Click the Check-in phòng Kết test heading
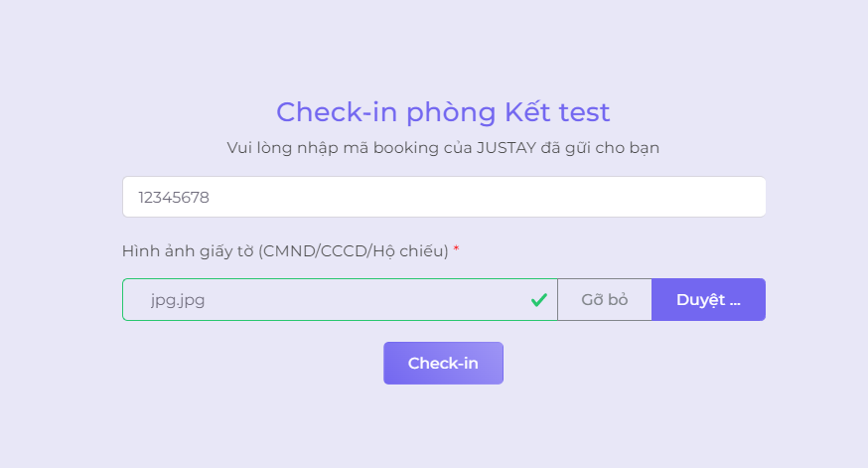The height and width of the screenshot is (468, 868). pos(443,111)
